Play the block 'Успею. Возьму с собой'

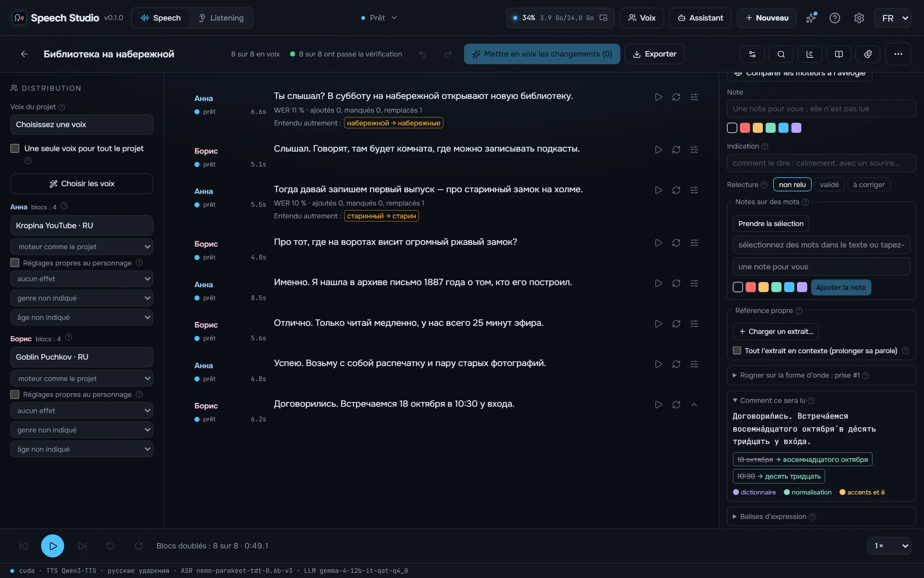pyautogui.click(x=658, y=364)
